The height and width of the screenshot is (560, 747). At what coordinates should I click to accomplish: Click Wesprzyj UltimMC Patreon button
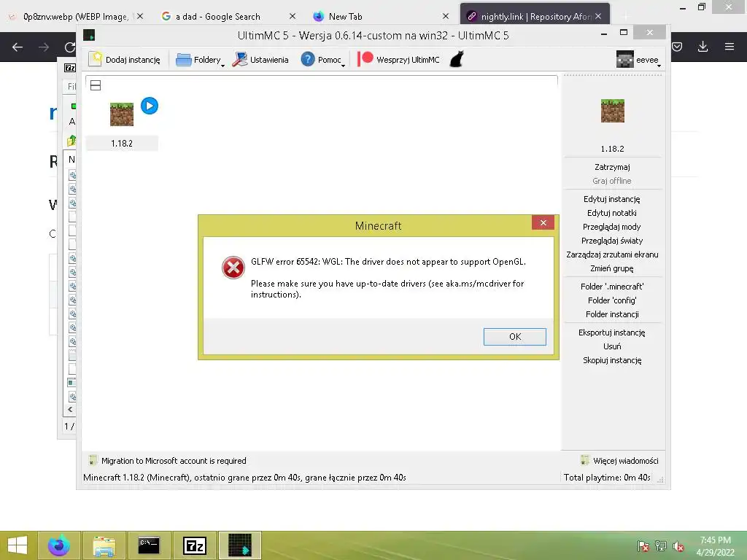pos(398,60)
